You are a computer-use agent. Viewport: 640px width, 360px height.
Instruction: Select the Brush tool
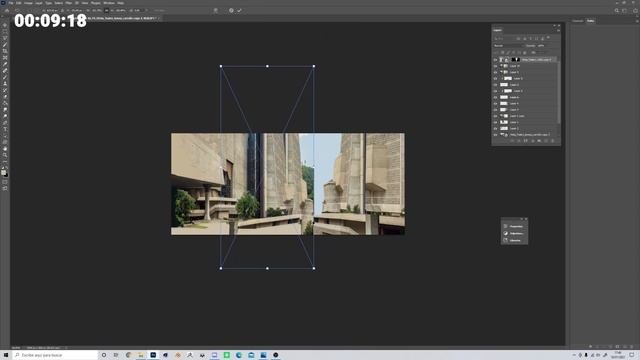click(x=5, y=77)
